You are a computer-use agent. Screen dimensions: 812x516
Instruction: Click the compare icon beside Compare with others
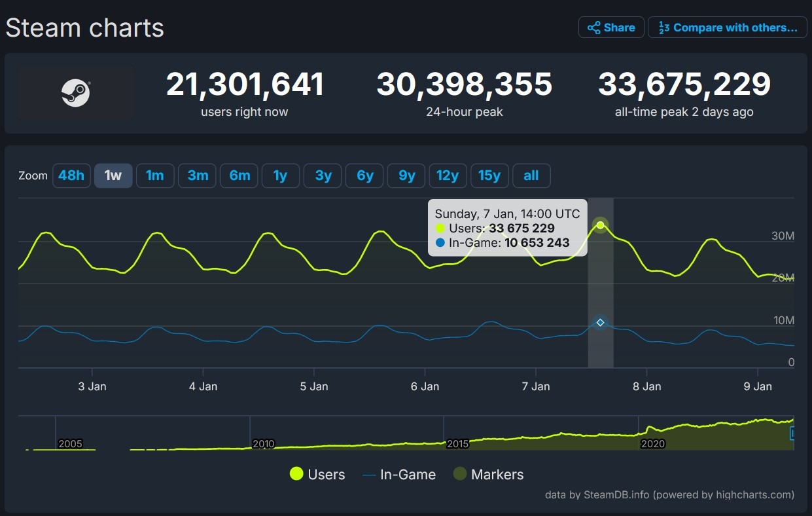coord(663,28)
